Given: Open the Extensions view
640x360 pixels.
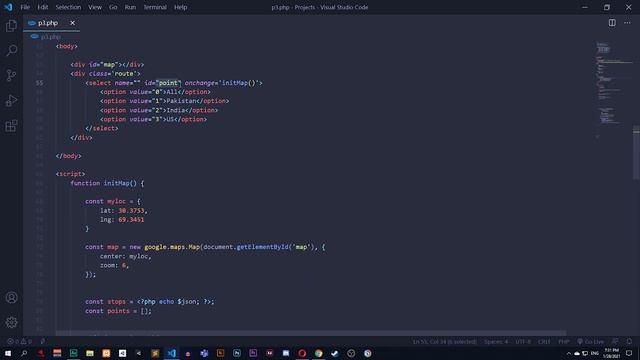Looking at the screenshot, I should click(x=11, y=125).
